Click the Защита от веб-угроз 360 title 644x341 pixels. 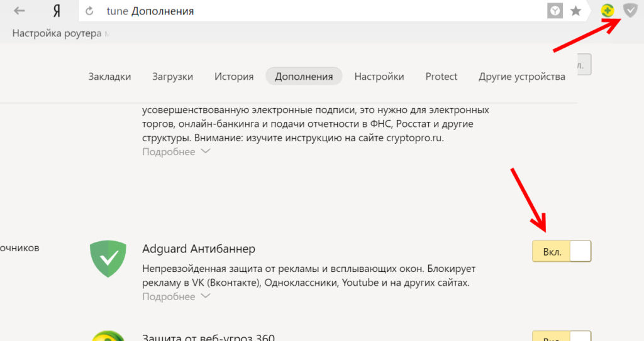click(208, 337)
